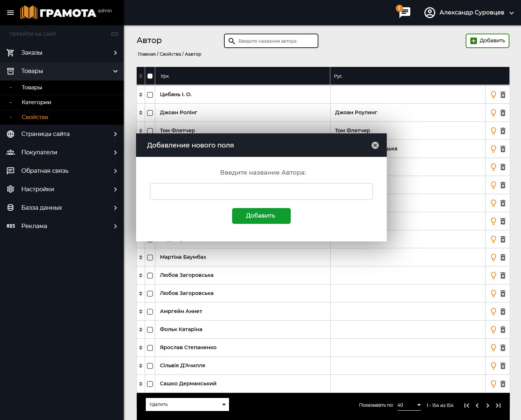Image resolution: width=521 pixels, height=420 pixels.
Task: Collapse the Товары sidebar chevron
Action: point(115,71)
